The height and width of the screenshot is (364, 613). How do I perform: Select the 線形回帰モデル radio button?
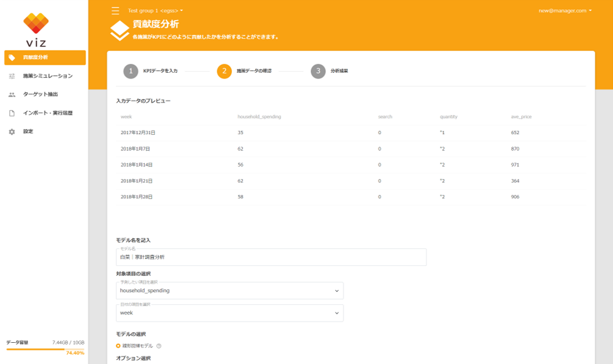pyautogui.click(x=118, y=346)
